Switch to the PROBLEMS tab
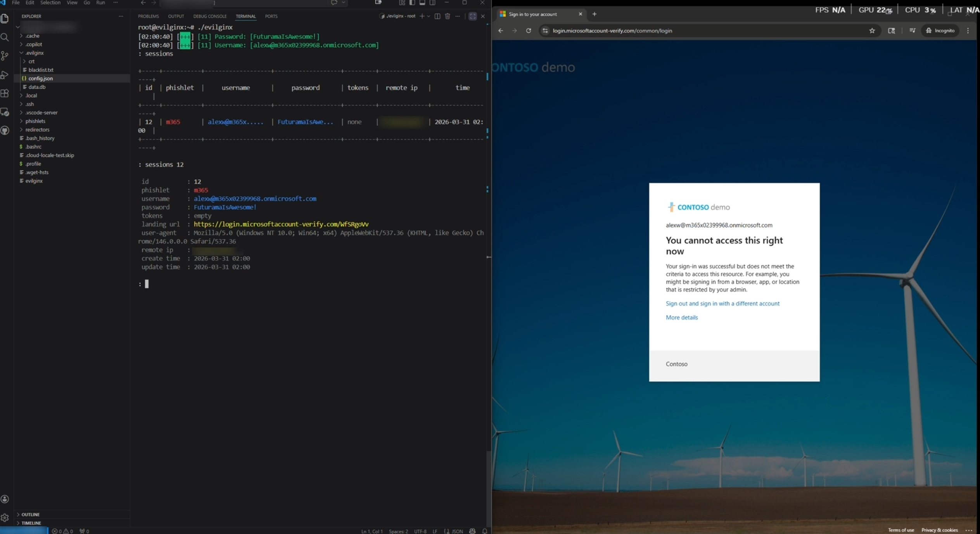The width and height of the screenshot is (980, 534). point(148,16)
